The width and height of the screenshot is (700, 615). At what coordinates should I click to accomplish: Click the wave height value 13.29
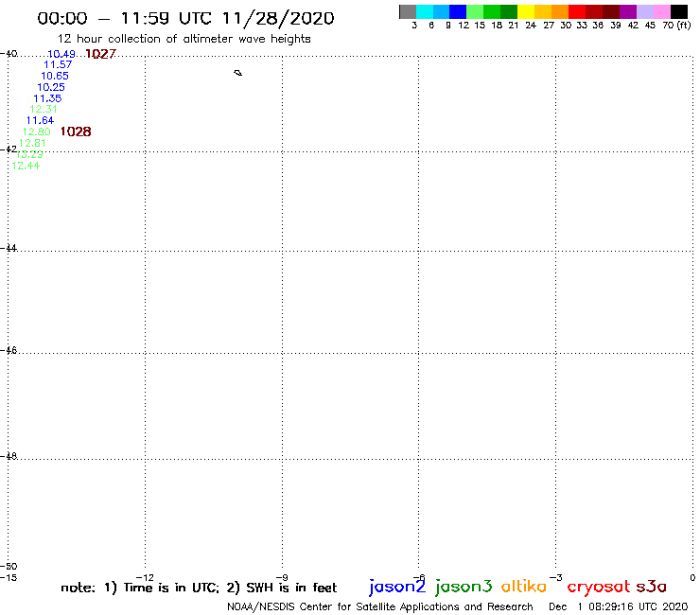tap(29, 154)
